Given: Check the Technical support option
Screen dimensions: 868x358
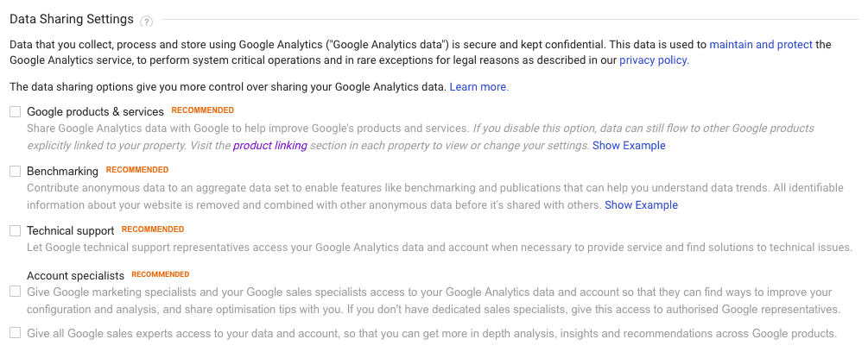Looking at the screenshot, I should coord(15,230).
